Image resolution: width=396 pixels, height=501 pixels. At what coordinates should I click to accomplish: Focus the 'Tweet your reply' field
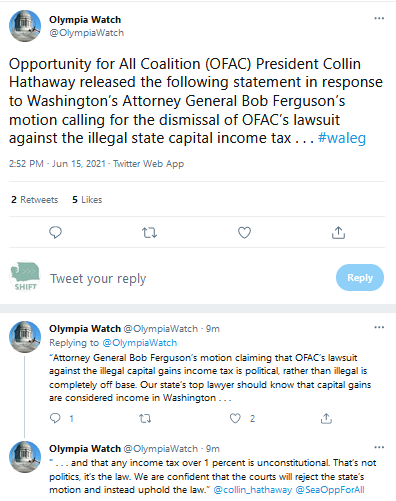coord(190,278)
